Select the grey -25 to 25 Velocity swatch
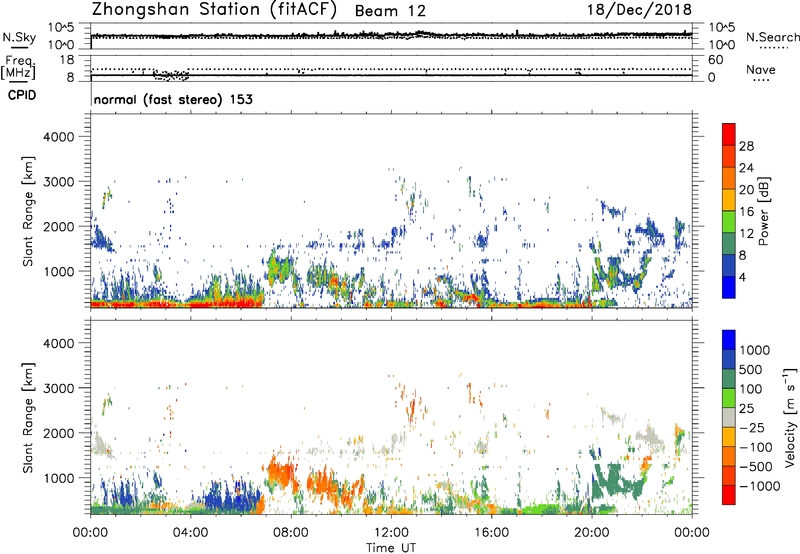800x554 pixels. tap(729, 417)
